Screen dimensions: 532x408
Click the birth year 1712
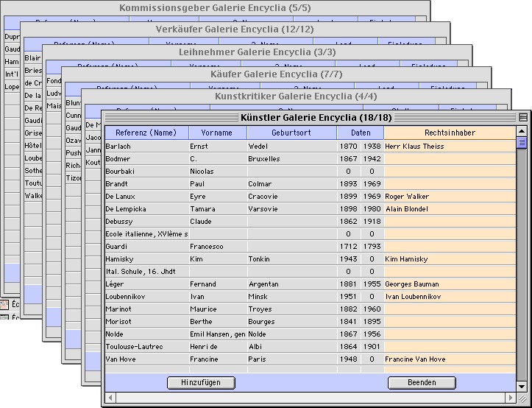tap(349, 247)
